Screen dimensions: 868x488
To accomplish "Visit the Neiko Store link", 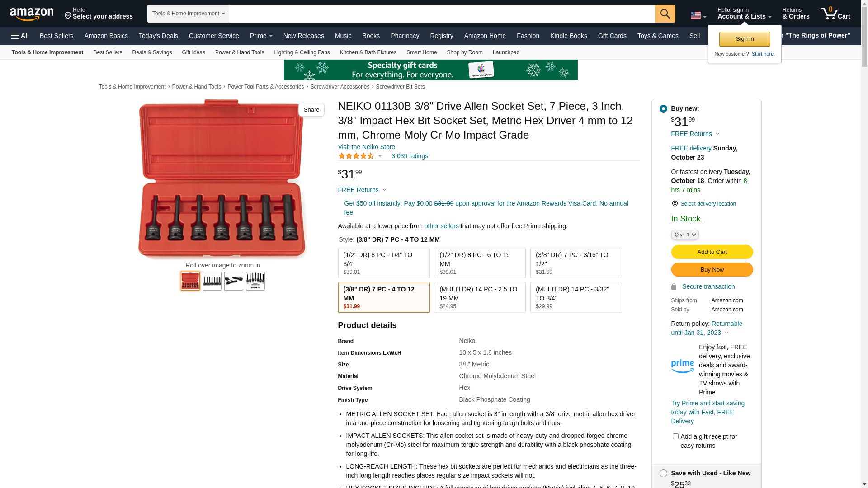I will (367, 147).
